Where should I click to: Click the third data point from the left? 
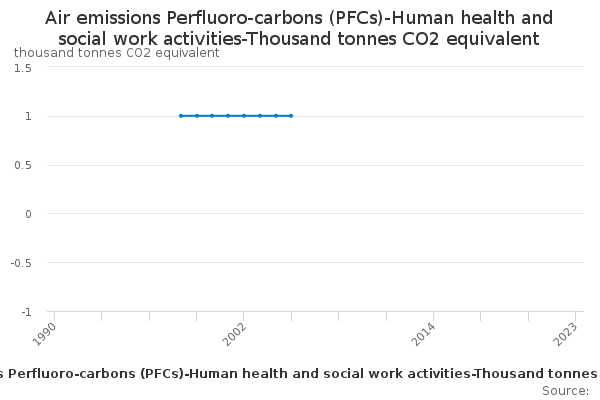[x=212, y=116]
